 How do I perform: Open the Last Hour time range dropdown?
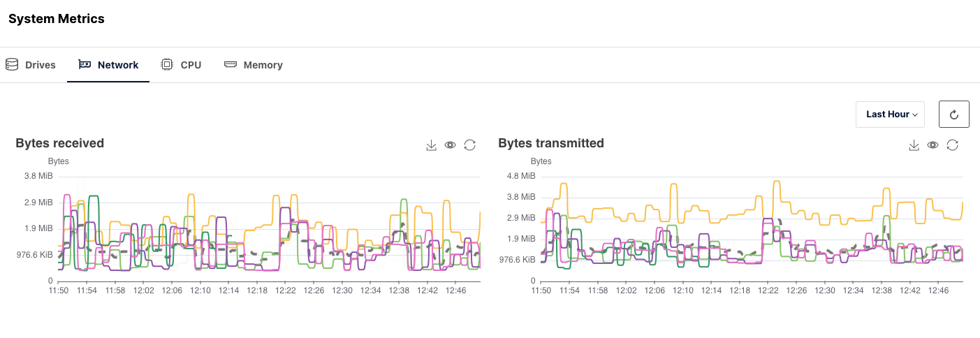(890, 115)
